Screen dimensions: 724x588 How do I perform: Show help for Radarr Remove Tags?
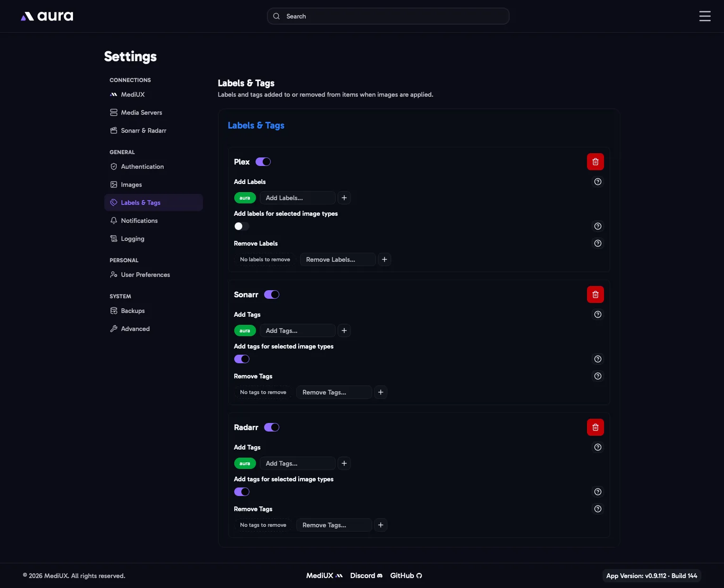598,509
